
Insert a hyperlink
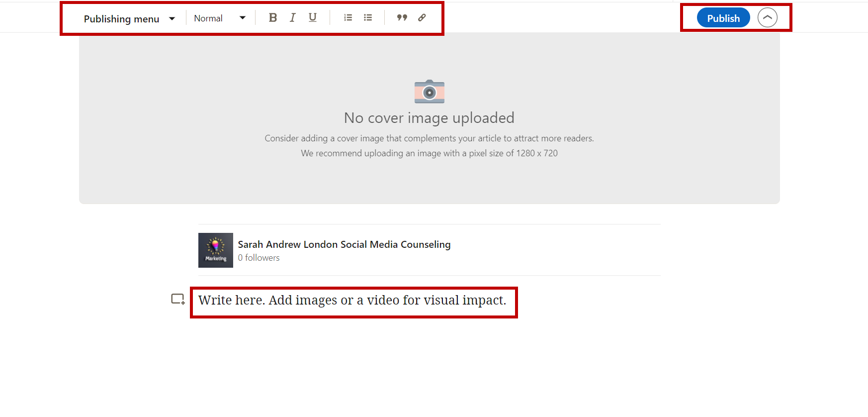coord(422,18)
